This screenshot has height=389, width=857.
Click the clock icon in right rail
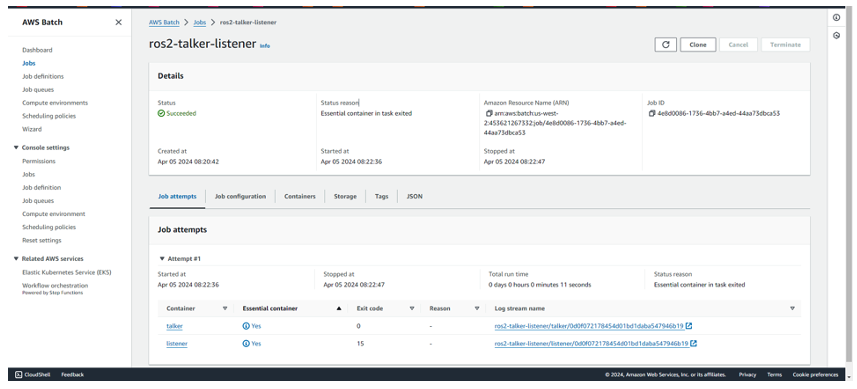pyautogui.click(x=836, y=36)
